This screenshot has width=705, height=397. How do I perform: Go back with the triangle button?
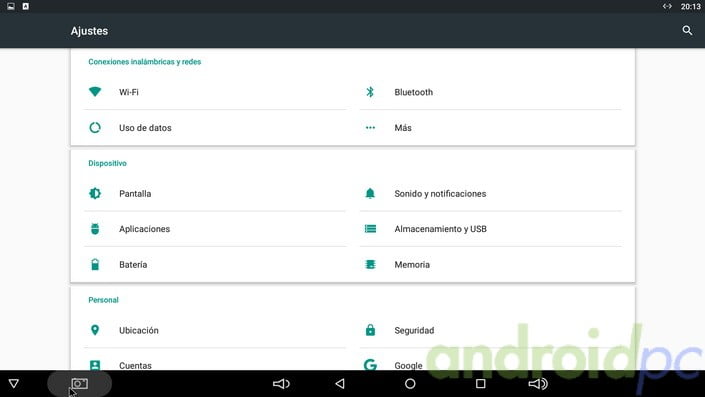(340, 384)
